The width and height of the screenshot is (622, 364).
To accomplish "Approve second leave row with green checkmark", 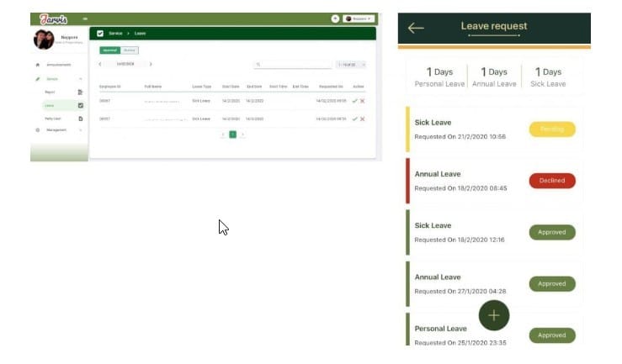I will tap(354, 119).
